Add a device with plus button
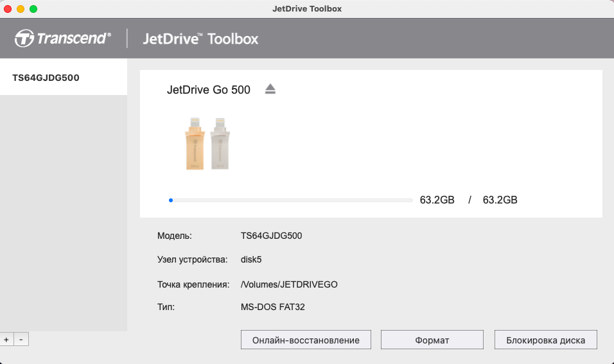This screenshot has height=364, width=614. 6,340
